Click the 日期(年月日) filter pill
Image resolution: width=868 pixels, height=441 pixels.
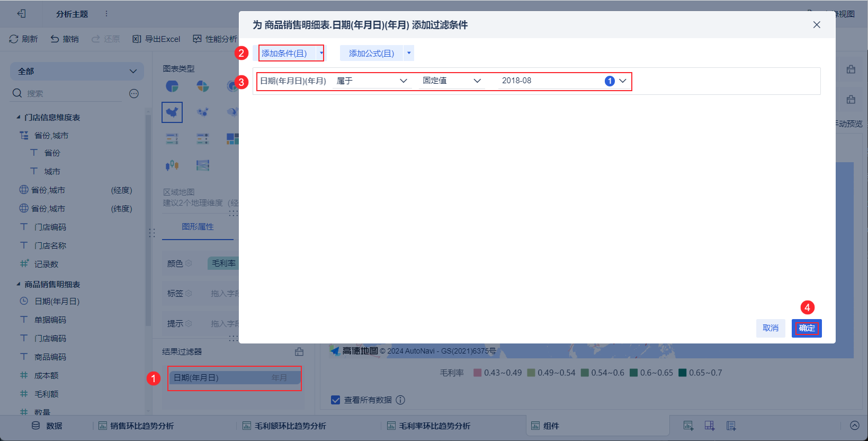[235, 378]
